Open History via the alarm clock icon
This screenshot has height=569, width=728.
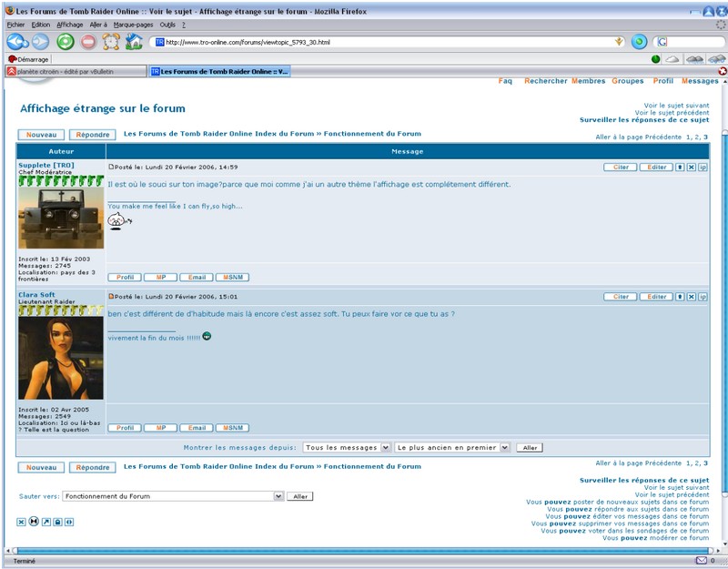(111, 42)
